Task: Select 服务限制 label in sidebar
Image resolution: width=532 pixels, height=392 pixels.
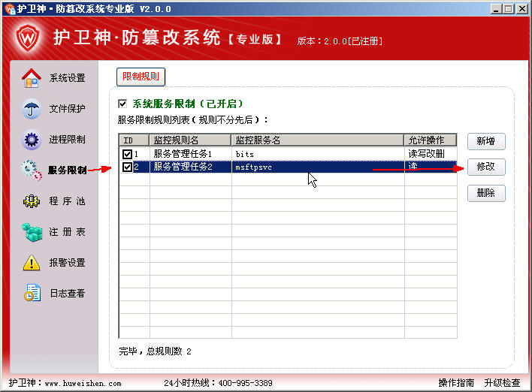Action: coord(67,170)
